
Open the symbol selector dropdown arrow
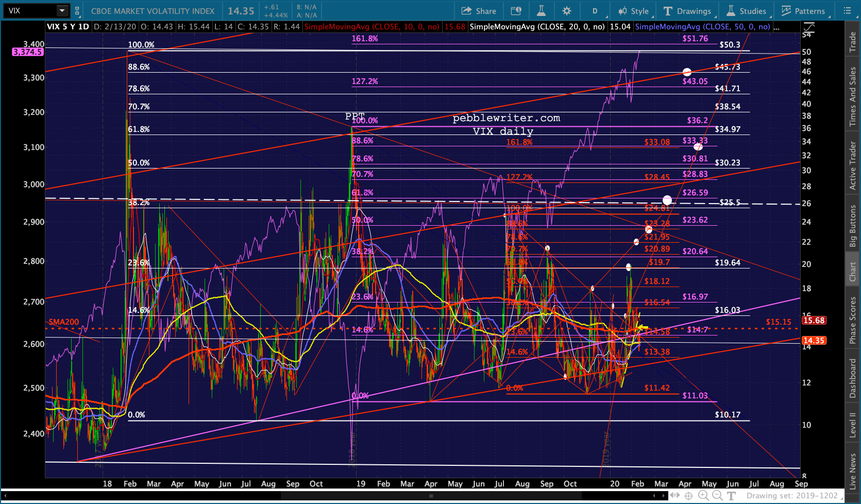coord(62,10)
